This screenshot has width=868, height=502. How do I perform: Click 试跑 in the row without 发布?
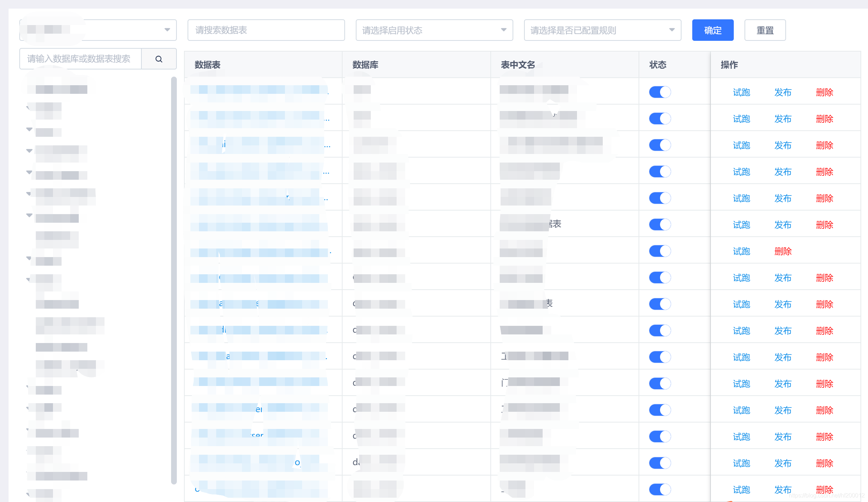(741, 251)
